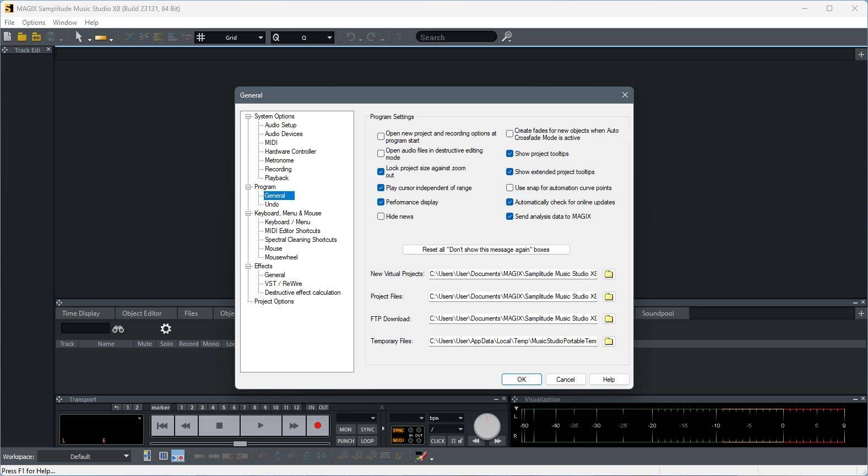Toggle the CLICK metronome button
The height and width of the screenshot is (476, 868).
coord(438,441)
